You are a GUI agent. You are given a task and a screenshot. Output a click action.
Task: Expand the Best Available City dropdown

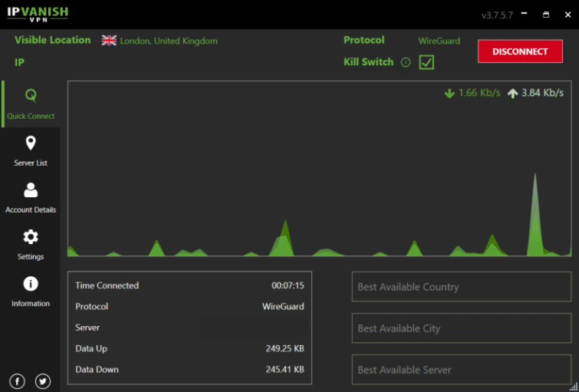pos(461,328)
